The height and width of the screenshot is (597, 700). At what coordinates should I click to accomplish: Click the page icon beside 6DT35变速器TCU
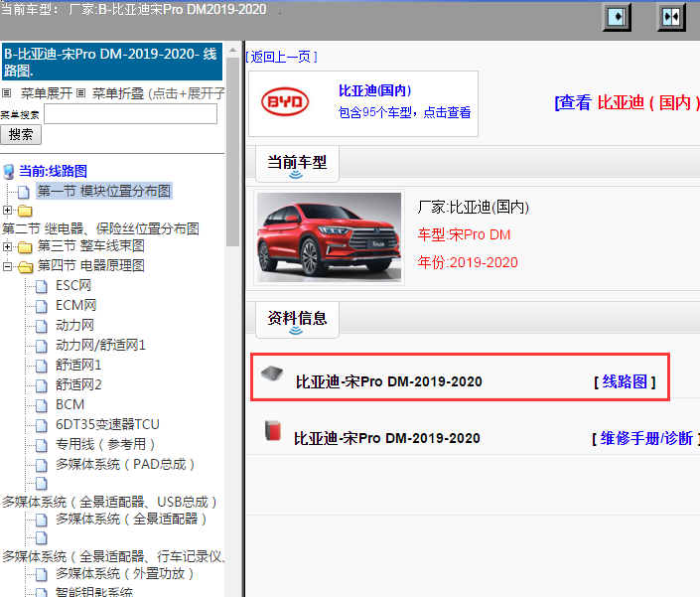pyautogui.click(x=42, y=425)
